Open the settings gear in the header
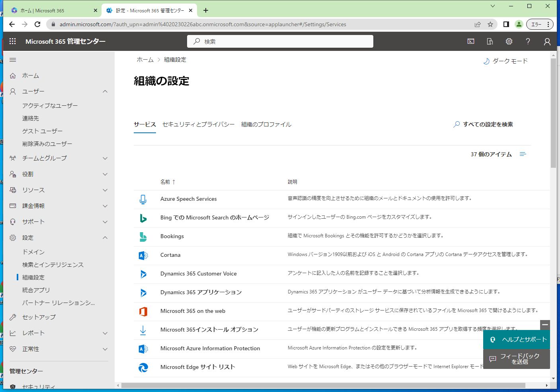 point(509,41)
